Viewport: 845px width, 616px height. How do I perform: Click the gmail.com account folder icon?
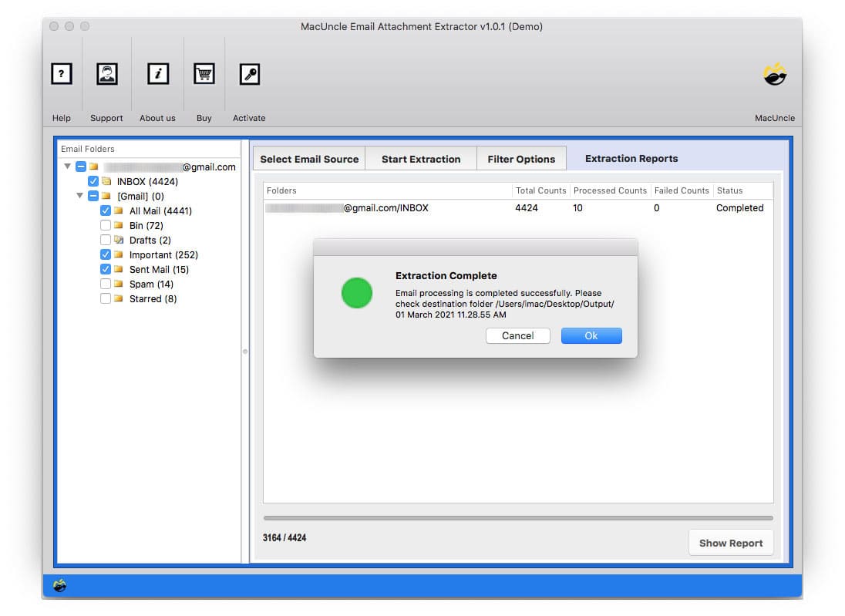click(94, 167)
